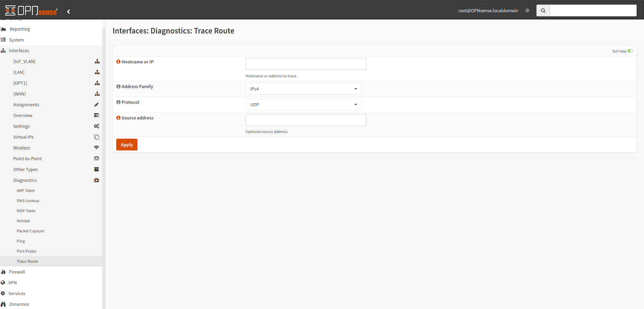644x309 pixels.
Task: Open the [WAN] interface link
Action: click(19, 94)
